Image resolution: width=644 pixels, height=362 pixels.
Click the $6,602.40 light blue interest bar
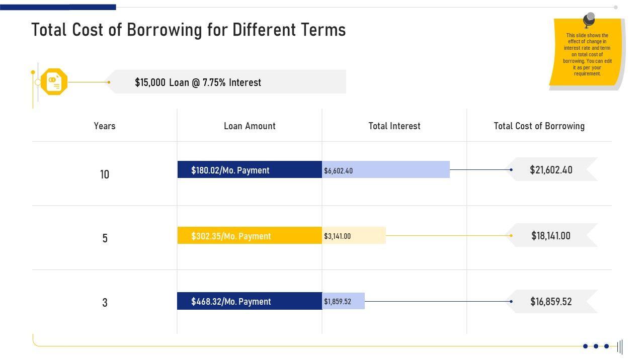[x=386, y=170]
